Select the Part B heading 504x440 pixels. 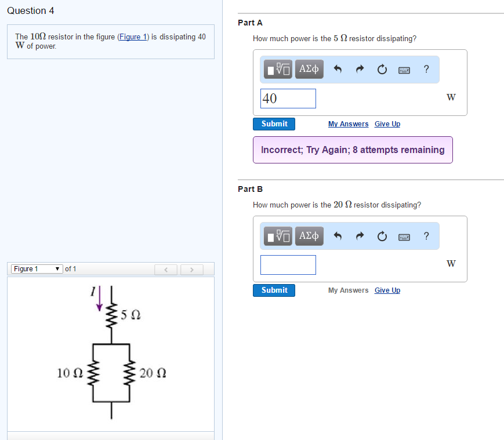250,189
